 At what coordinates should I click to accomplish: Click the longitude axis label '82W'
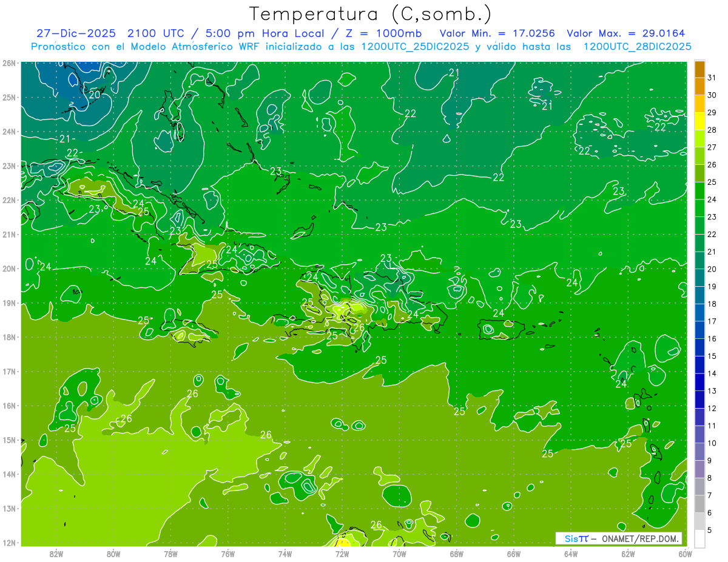(56, 554)
